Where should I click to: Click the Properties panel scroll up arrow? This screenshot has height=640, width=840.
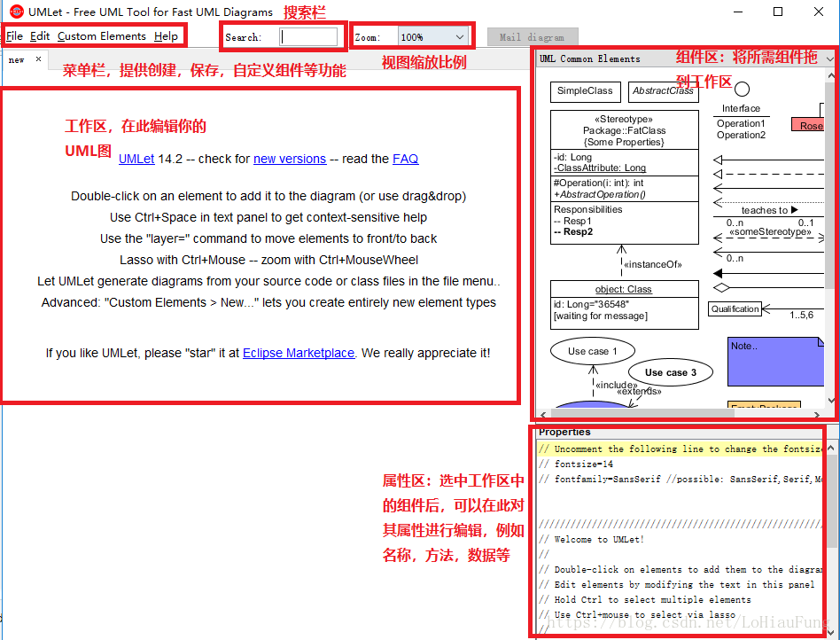pyautogui.click(x=831, y=448)
